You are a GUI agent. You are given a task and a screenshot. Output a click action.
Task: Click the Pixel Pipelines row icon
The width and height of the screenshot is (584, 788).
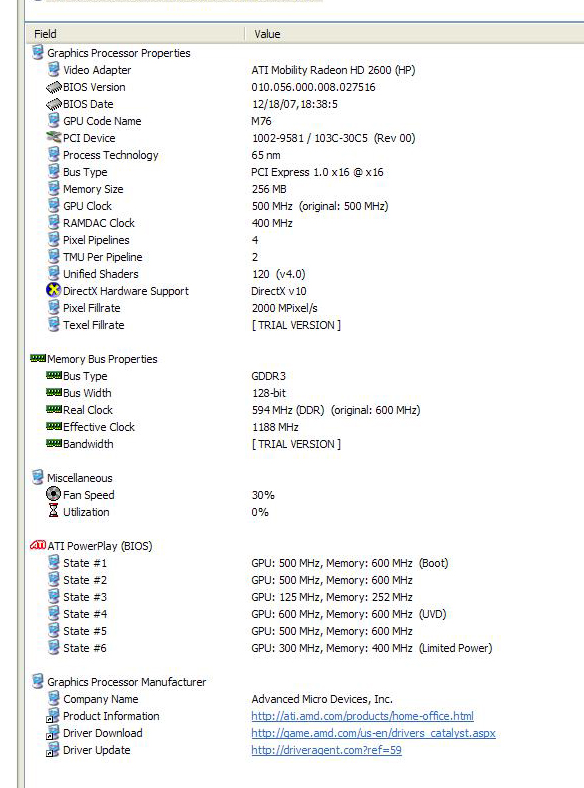coord(54,239)
